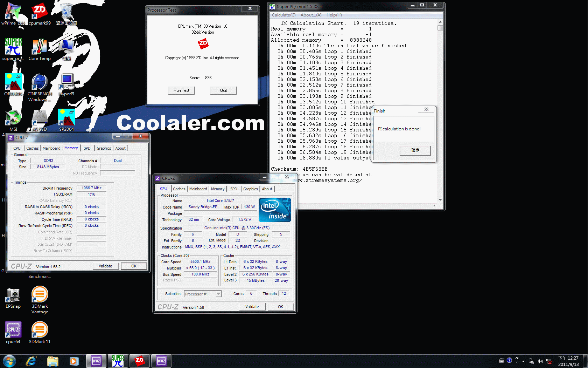Select Mainboard tab in front CPU-Z window
The width and height of the screenshot is (588, 368).
(x=198, y=189)
